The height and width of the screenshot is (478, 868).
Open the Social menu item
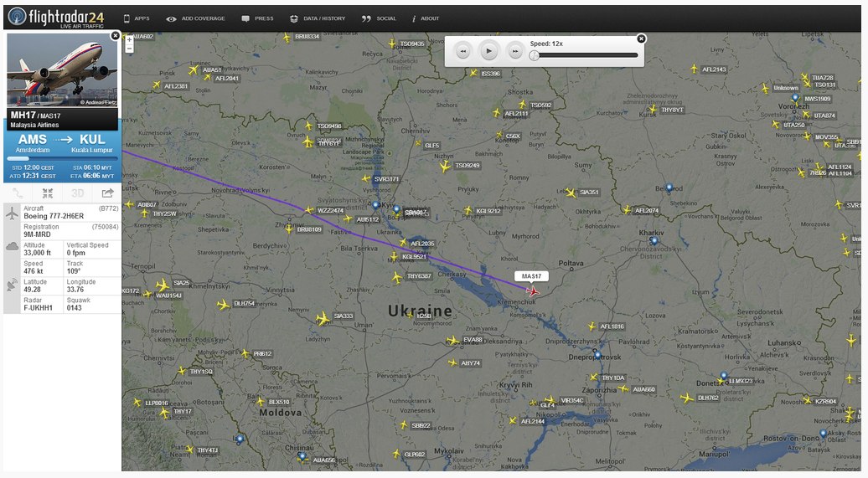[x=380, y=18]
